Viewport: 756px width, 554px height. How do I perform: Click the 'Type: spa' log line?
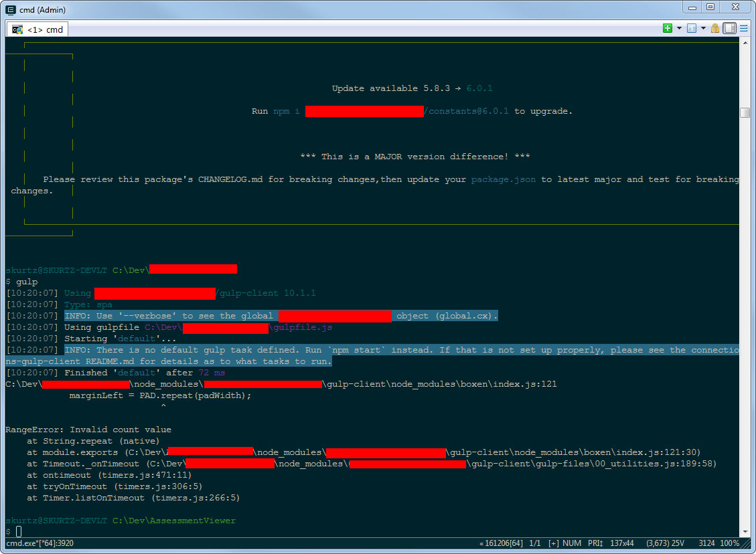click(x=88, y=305)
